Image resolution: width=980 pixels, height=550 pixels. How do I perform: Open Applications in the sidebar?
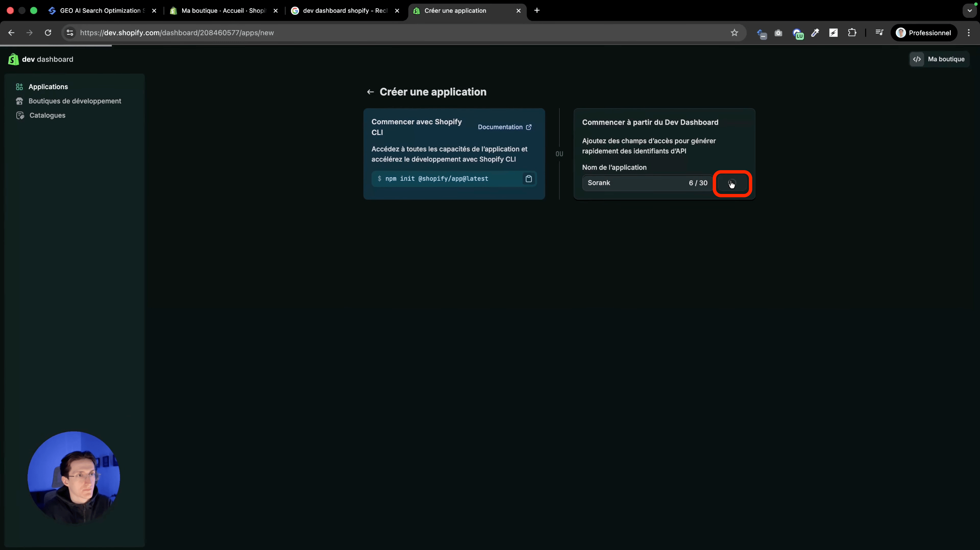tap(48, 87)
